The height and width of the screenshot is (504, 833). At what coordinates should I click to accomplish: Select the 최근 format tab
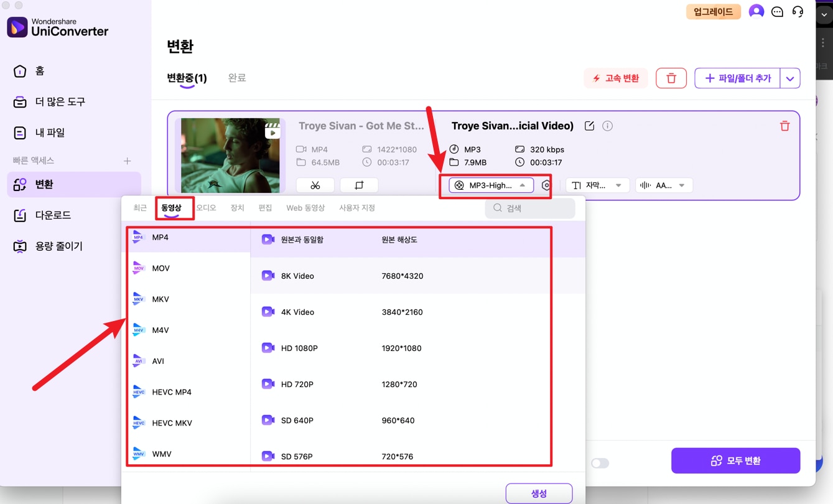140,208
